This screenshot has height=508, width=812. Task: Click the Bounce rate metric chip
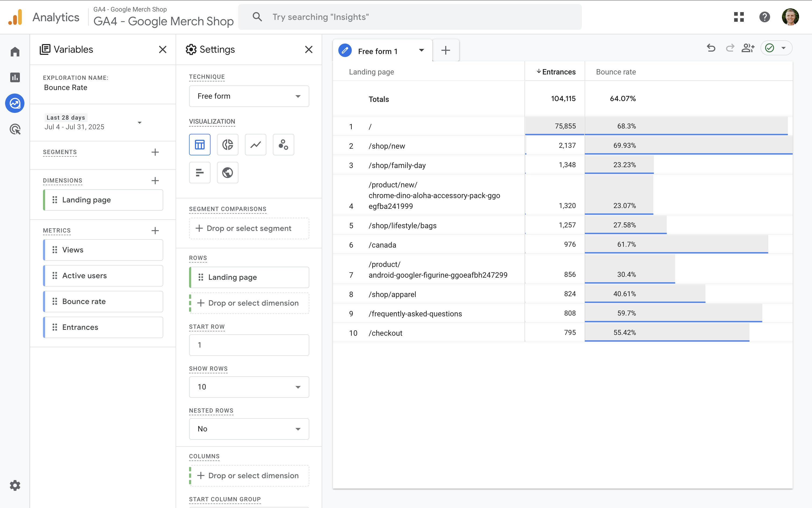click(x=103, y=302)
